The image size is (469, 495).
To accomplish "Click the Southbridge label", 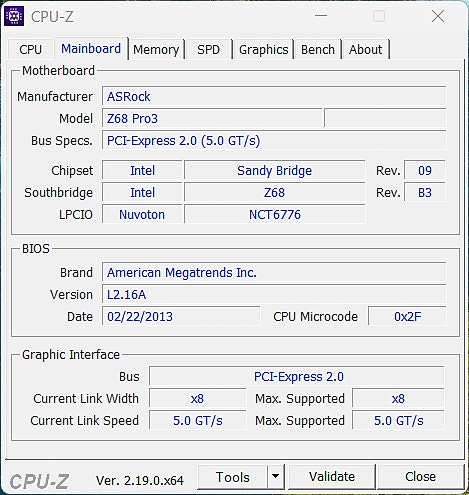I will pos(58,193).
